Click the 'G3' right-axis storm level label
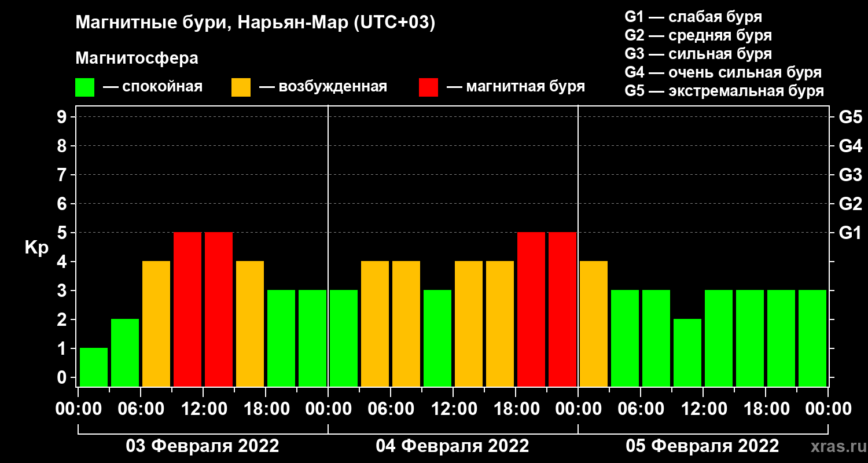The image size is (868, 463). tap(850, 175)
